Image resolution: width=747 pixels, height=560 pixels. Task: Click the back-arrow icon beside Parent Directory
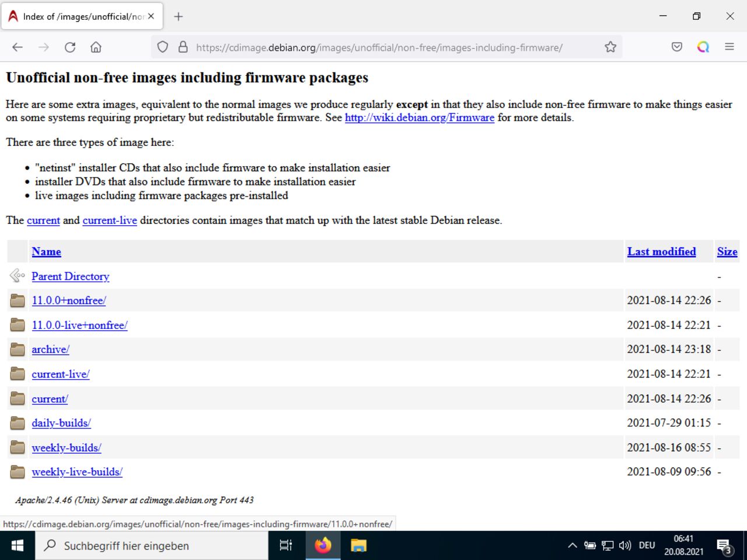click(x=18, y=276)
